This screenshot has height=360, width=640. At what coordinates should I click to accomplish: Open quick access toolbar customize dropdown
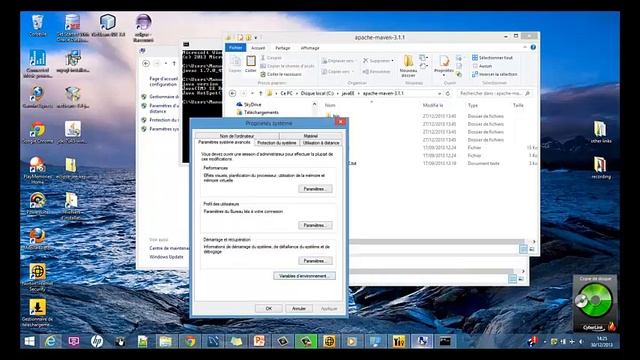pyautogui.click(x=256, y=38)
